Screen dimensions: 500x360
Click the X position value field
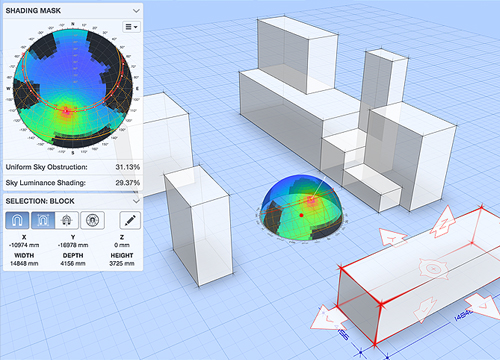tap(24, 245)
